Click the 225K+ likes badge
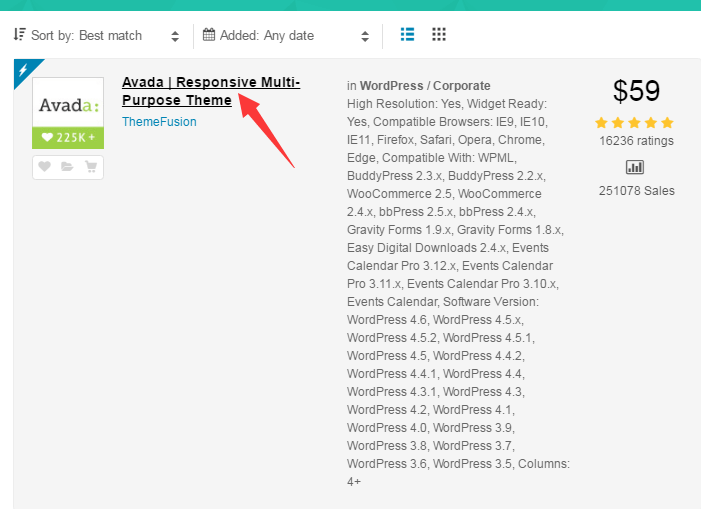This screenshot has width=701, height=509. point(68,138)
